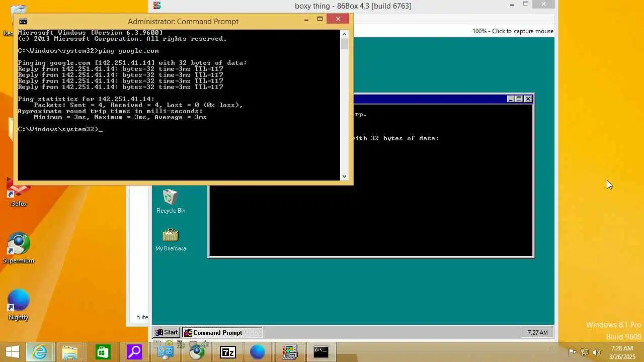Click the Command Prompt scrollbar down arrow

click(344, 176)
